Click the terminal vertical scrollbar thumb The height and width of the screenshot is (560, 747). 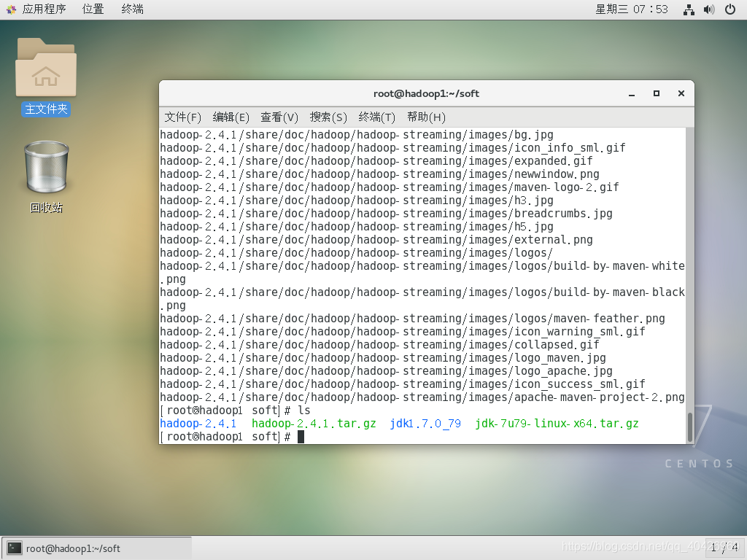click(689, 427)
